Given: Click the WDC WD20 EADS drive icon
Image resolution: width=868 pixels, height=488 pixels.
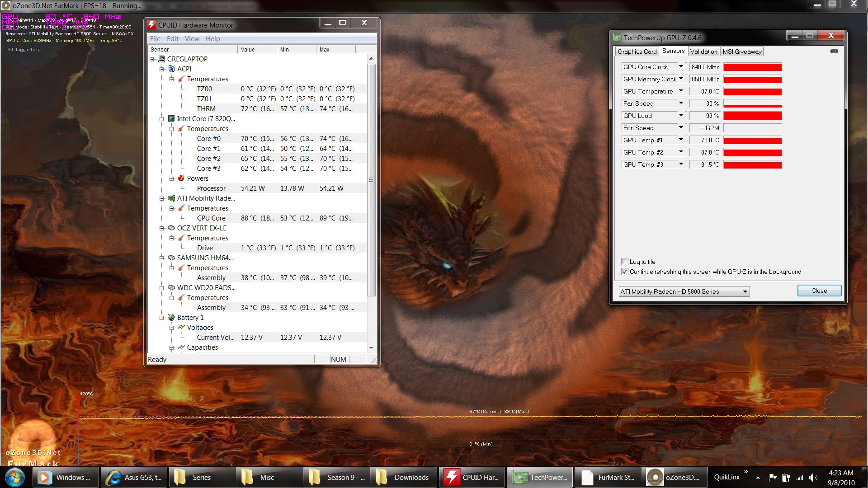Looking at the screenshot, I should click(x=171, y=287).
